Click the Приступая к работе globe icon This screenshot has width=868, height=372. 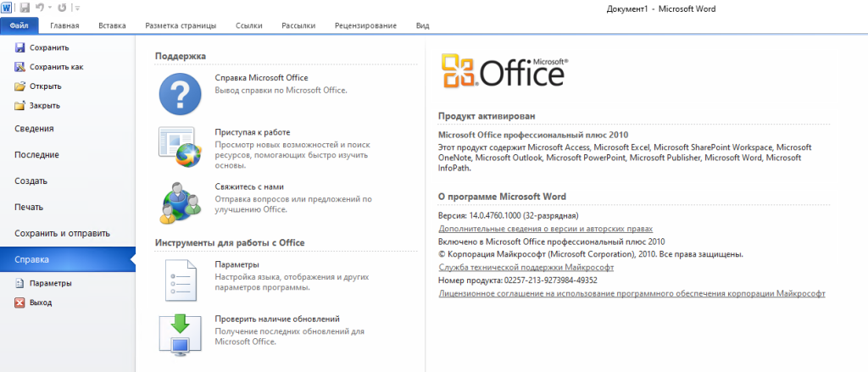click(x=180, y=146)
